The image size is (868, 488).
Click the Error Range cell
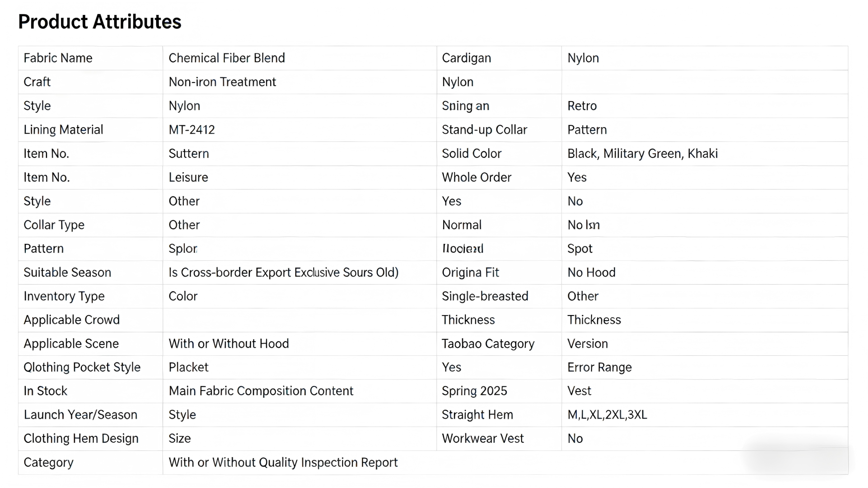coord(599,367)
